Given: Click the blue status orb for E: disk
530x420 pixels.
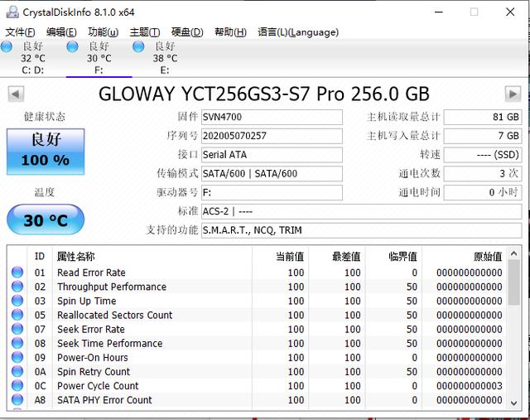Looking at the screenshot, I should (138, 46).
